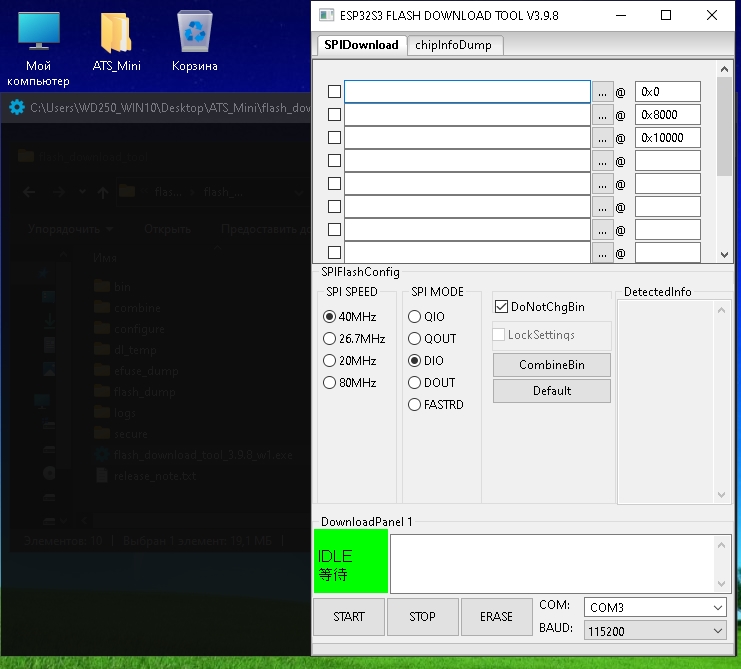Click scroll-down arrow in the download log box
The width and height of the screenshot is (741, 669).
tap(721, 583)
